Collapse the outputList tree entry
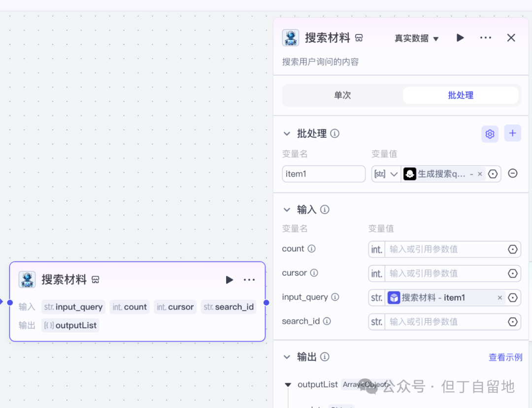Screen dimensions: 532x408 coord(287,384)
